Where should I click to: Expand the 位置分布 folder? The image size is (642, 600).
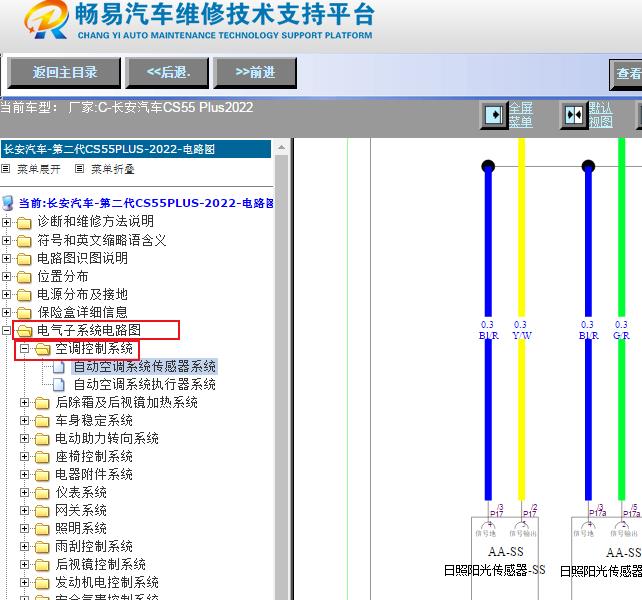pyautogui.click(x=6, y=276)
